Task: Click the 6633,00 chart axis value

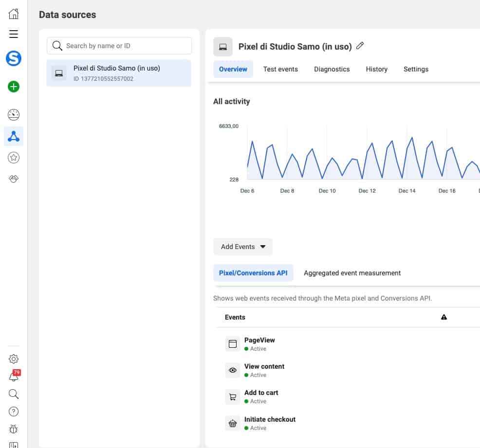Action: click(229, 126)
